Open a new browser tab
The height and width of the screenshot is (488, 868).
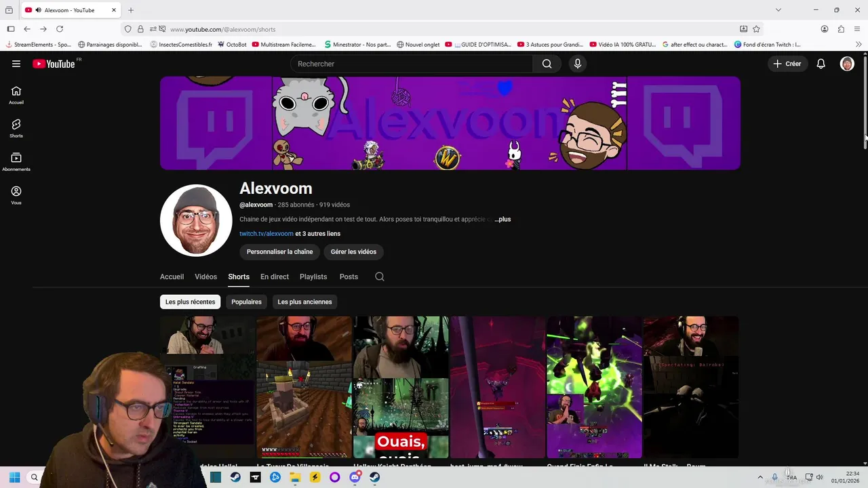(x=131, y=10)
